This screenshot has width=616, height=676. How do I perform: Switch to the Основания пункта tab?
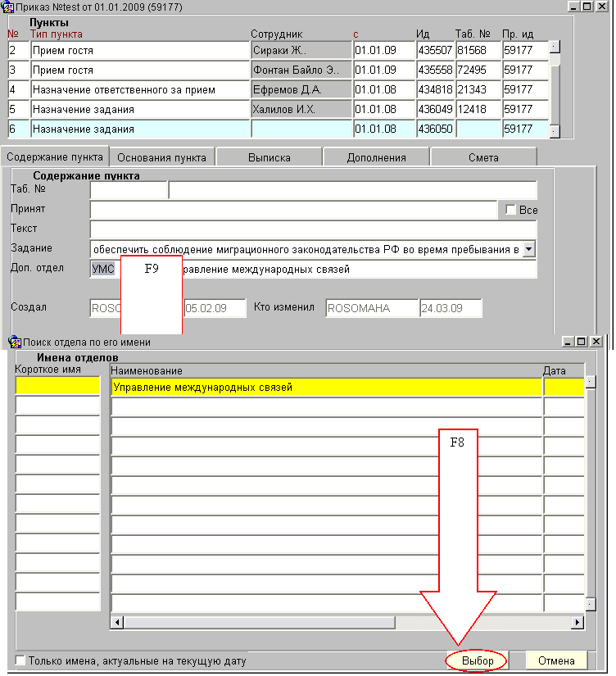click(x=161, y=157)
